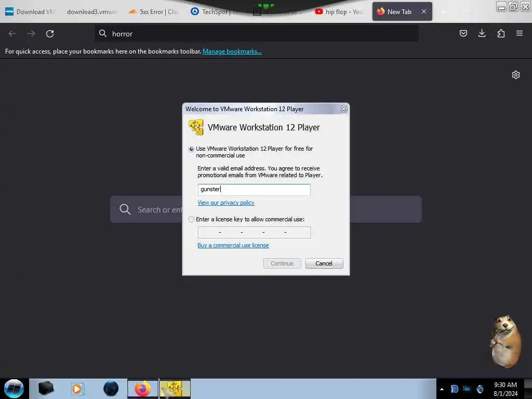This screenshot has height=399, width=532.
Task: Click the blue flag tray icon
Action: point(454,389)
